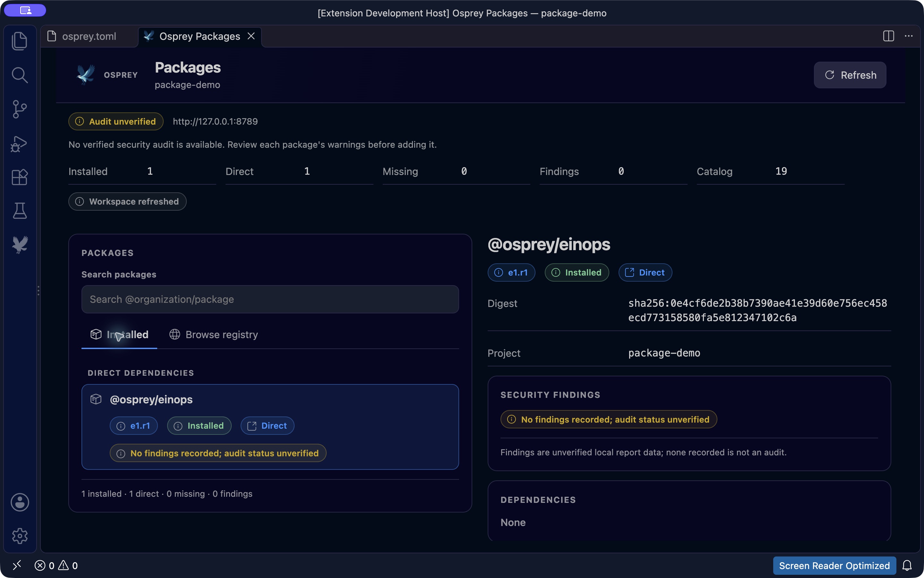Screen dimensions: 924x578
Task: Click the e1.r1 badge on the einops card
Action: 134,426
